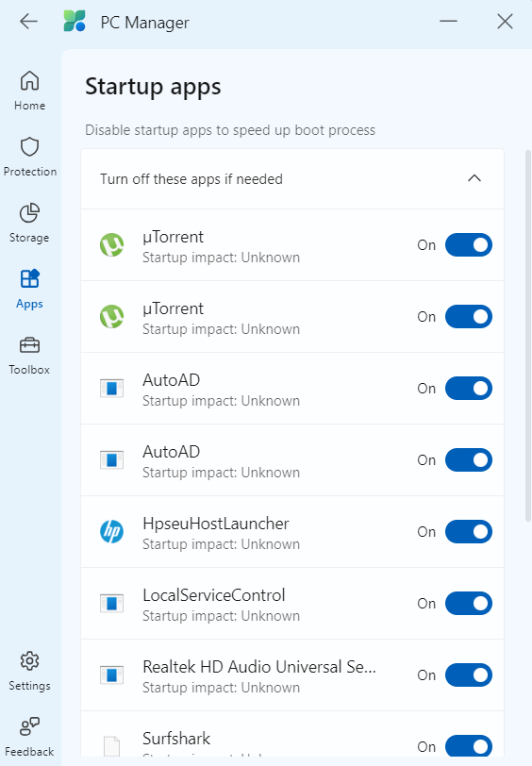Click the HP logo for HpseuHostLauncher
Screen dimensions: 532x766
(x=112, y=531)
